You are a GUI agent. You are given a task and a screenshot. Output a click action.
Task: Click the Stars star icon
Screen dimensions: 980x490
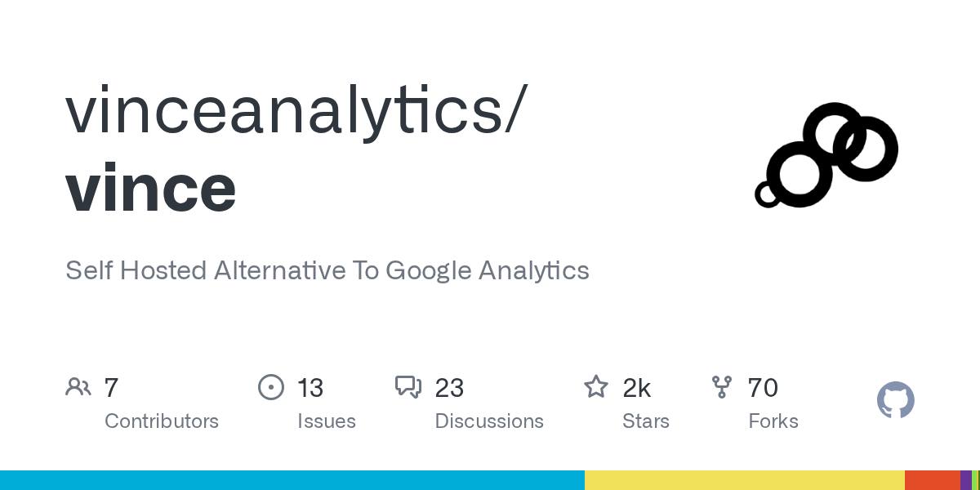[596, 387]
